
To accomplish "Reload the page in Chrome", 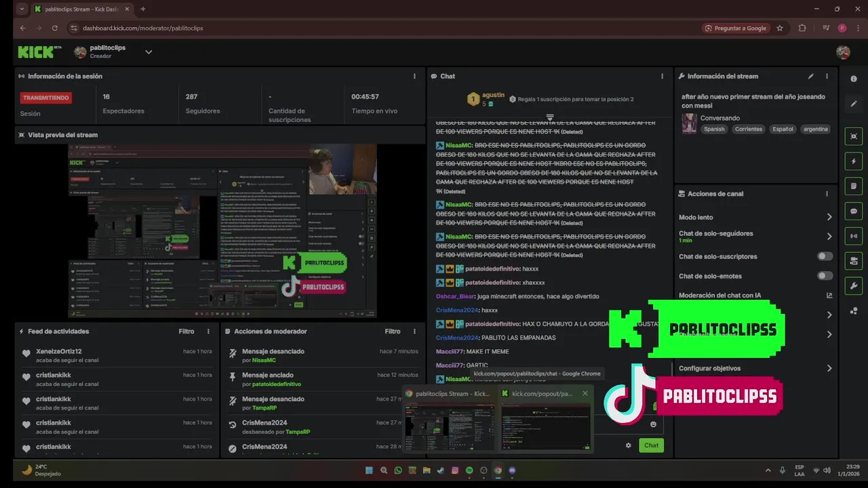I will (55, 28).
